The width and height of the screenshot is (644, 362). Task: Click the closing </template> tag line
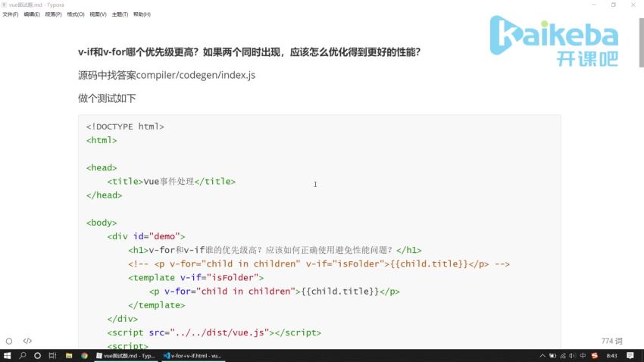(157, 305)
